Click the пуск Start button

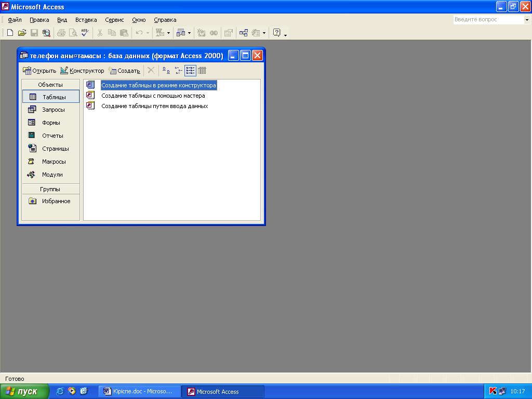tap(24, 392)
